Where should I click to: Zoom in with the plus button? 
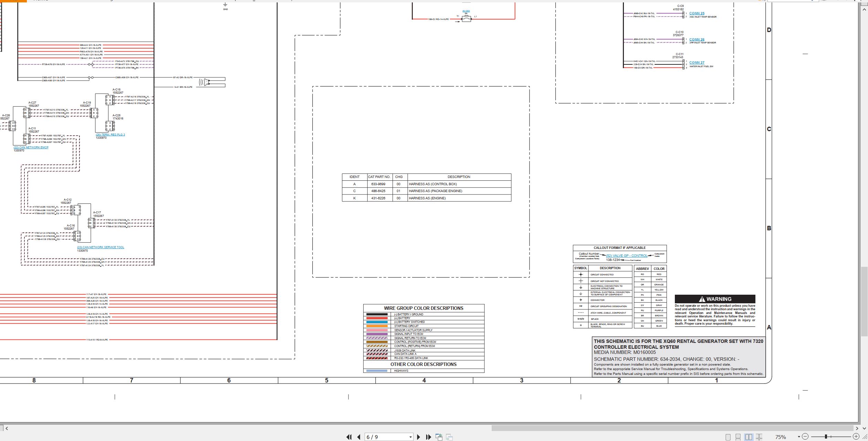point(856,437)
